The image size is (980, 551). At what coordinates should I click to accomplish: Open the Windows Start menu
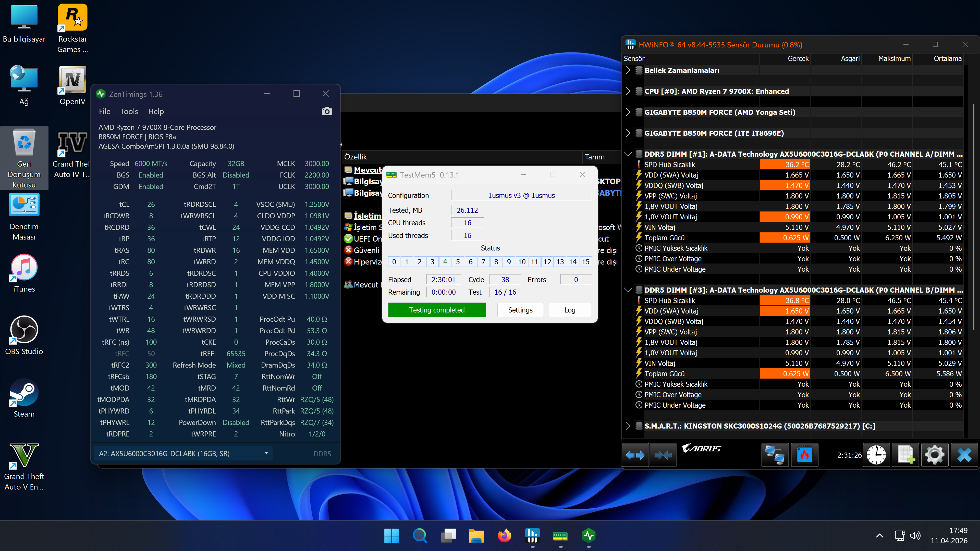[391, 536]
